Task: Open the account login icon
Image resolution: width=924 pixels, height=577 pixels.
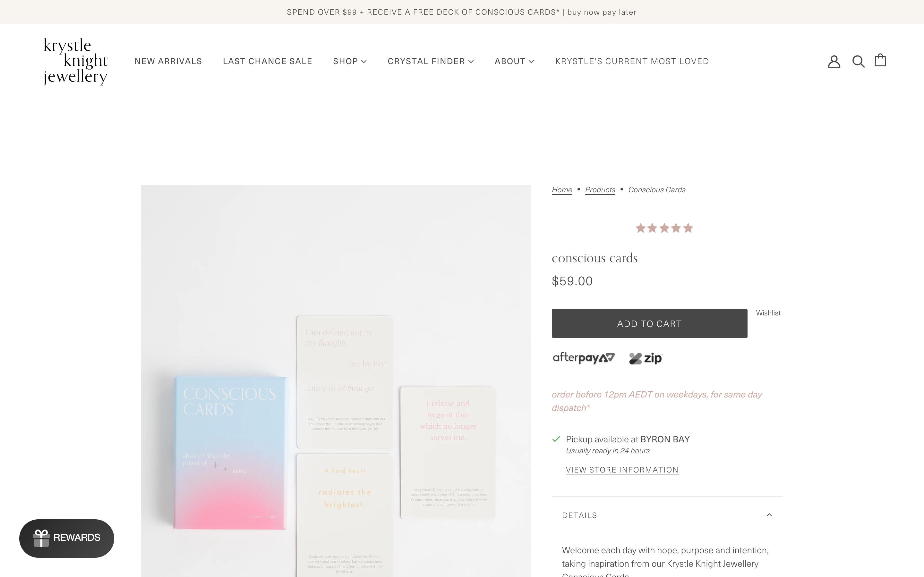Action: click(x=834, y=62)
